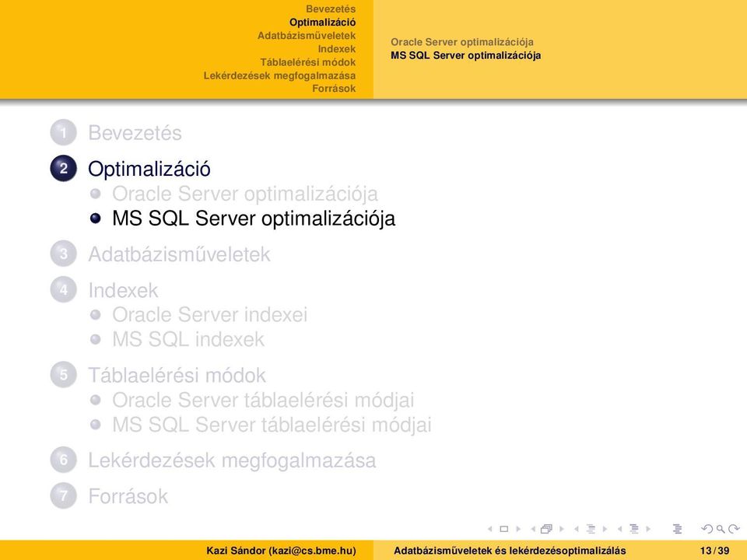Jump to previous section with left arrow
Viewport: 747px width, 560px height.
(x=620, y=529)
